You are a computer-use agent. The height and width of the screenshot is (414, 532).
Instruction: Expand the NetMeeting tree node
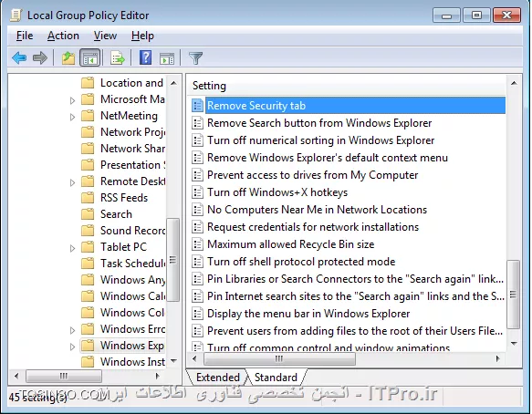pyautogui.click(x=72, y=117)
